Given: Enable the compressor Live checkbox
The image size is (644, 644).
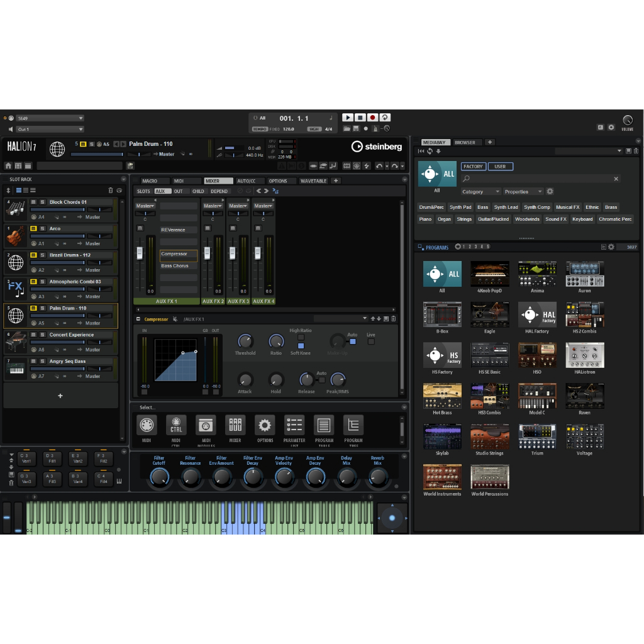Looking at the screenshot, I should (371, 341).
